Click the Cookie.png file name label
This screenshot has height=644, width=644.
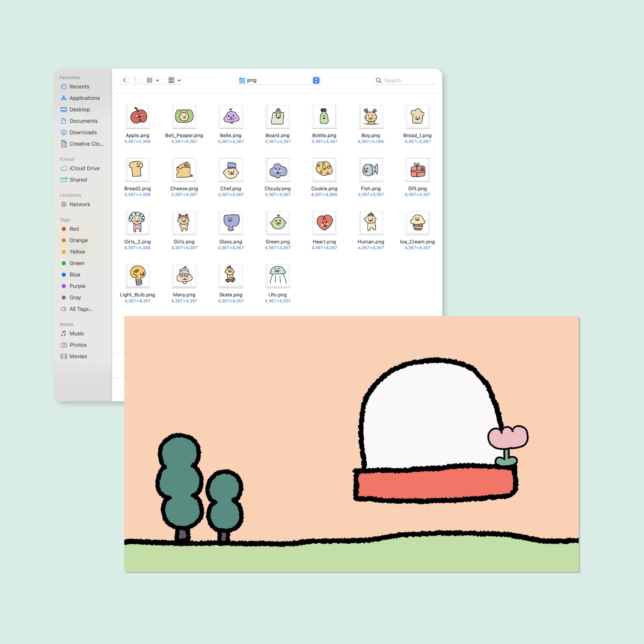click(324, 189)
